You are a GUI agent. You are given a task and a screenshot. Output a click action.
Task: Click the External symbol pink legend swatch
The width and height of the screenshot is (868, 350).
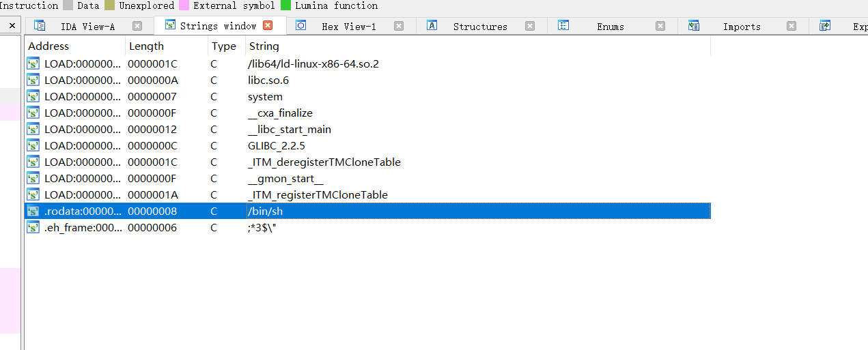coord(184,5)
